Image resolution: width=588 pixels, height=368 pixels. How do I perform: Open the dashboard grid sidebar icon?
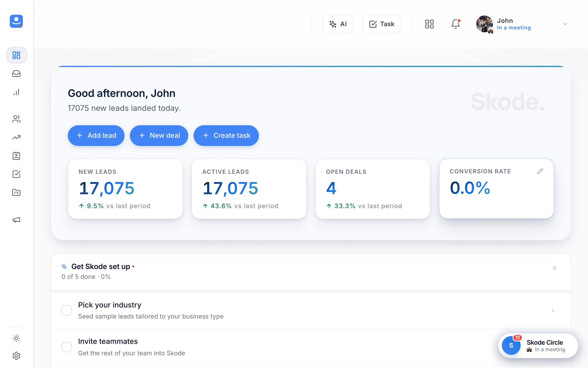coord(16,55)
